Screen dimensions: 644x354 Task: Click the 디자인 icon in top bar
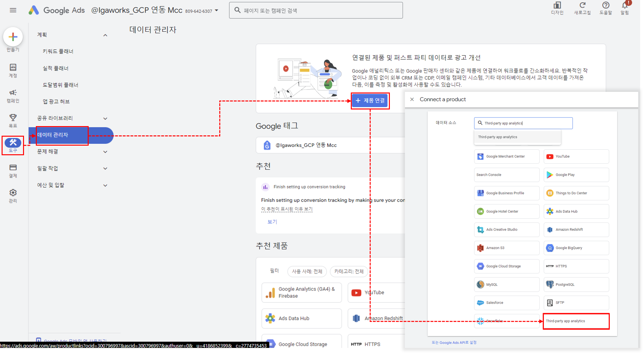(x=557, y=9)
